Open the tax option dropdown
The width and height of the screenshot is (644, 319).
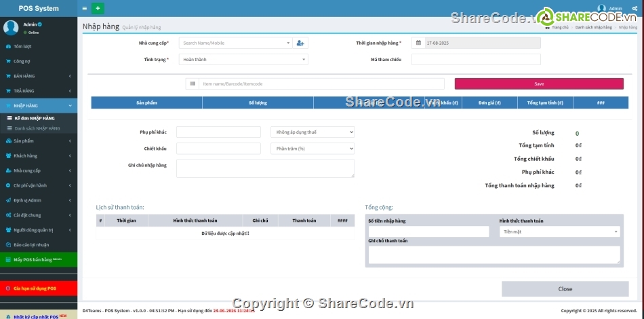point(312,132)
